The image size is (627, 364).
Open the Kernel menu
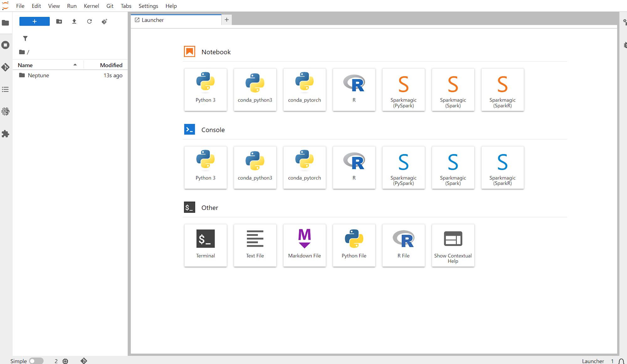coord(91,6)
